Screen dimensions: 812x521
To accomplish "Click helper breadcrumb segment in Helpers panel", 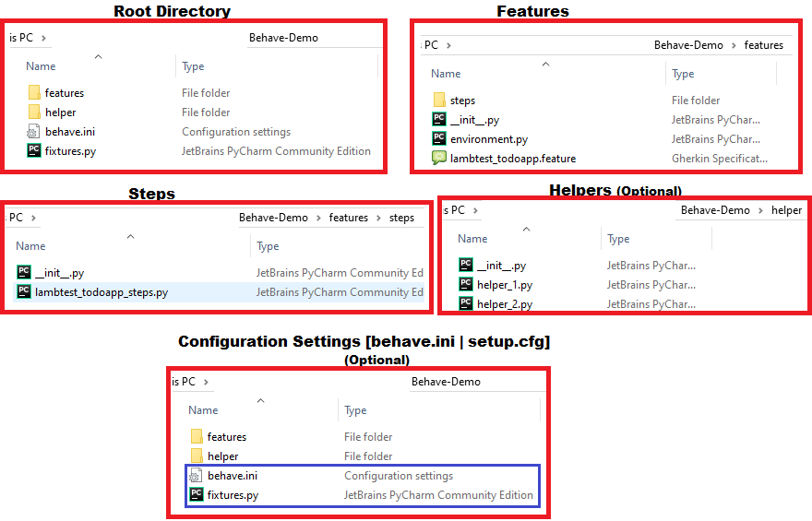I will [786, 210].
